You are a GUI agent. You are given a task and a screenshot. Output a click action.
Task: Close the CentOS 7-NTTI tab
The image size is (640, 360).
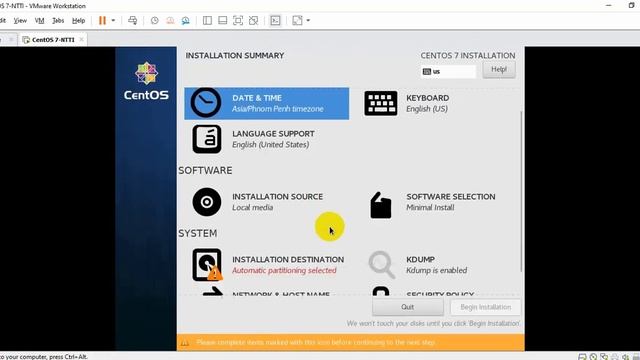tap(82, 40)
